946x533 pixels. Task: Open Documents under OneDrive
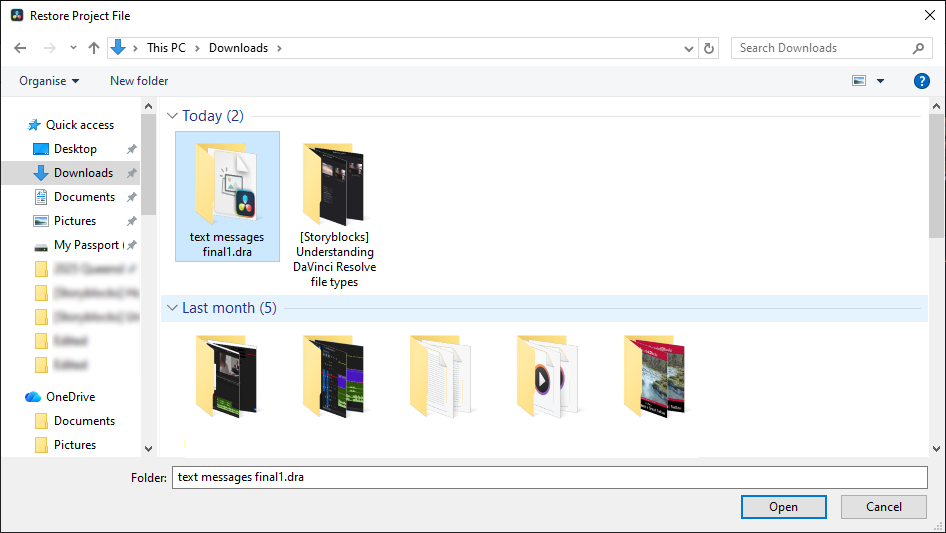[84, 421]
